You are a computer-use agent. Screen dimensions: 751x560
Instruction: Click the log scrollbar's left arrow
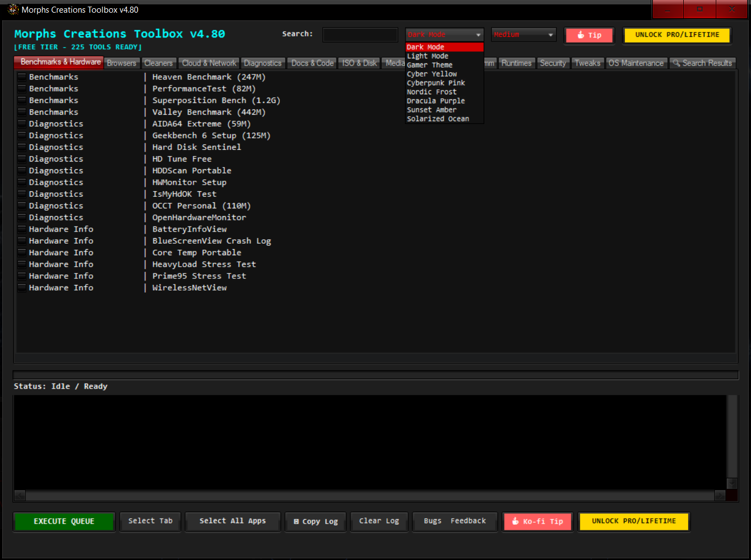coord(20,496)
